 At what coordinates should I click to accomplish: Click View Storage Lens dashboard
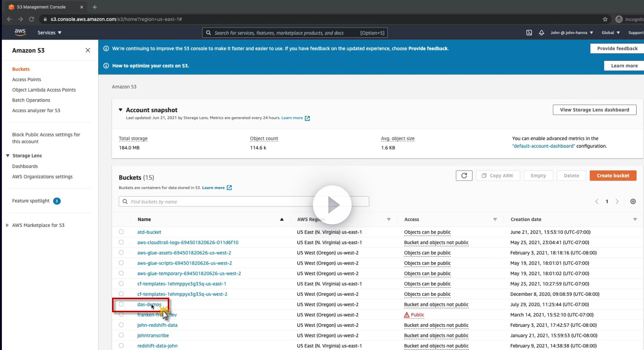coord(594,110)
